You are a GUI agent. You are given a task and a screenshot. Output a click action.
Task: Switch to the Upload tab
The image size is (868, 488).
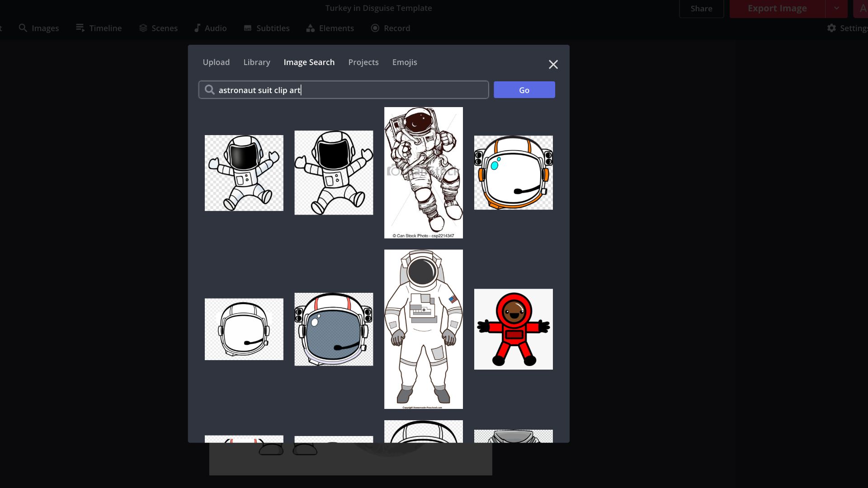pos(216,62)
